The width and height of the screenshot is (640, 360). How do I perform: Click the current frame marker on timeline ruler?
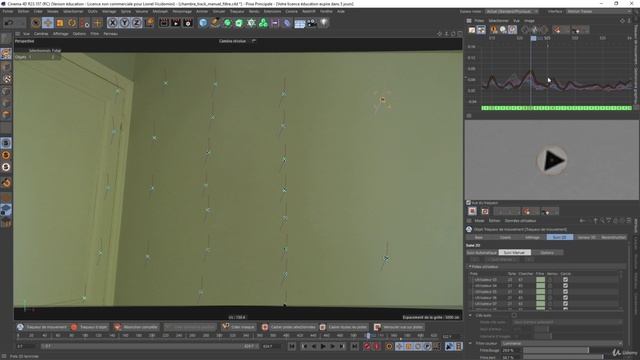pyautogui.click(x=368, y=336)
